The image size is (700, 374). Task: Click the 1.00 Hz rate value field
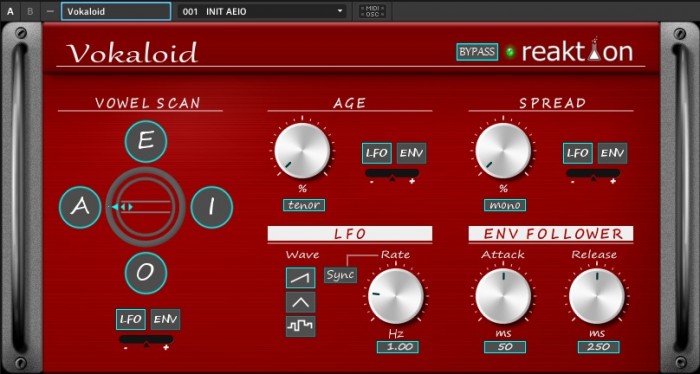[x=398, y=347]
